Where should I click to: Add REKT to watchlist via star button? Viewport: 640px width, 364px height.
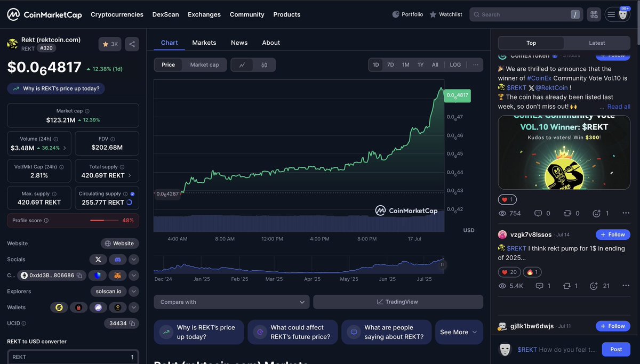coord(110,44)
